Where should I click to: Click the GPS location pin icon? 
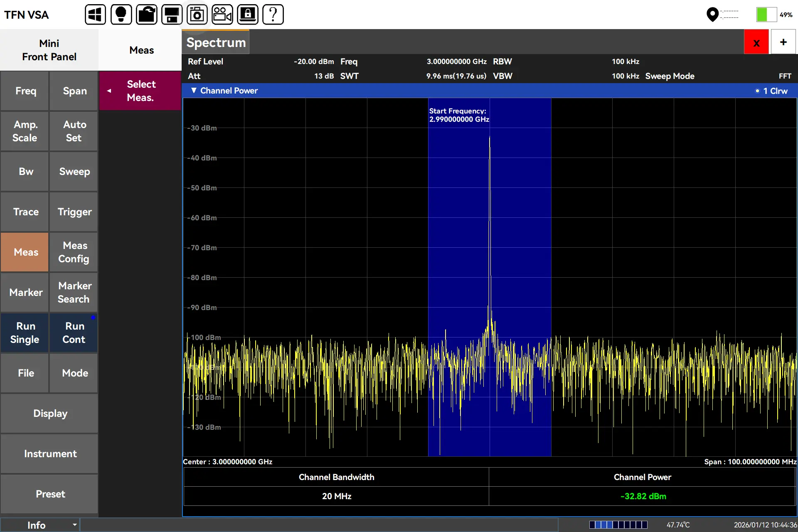coord(712,15)
